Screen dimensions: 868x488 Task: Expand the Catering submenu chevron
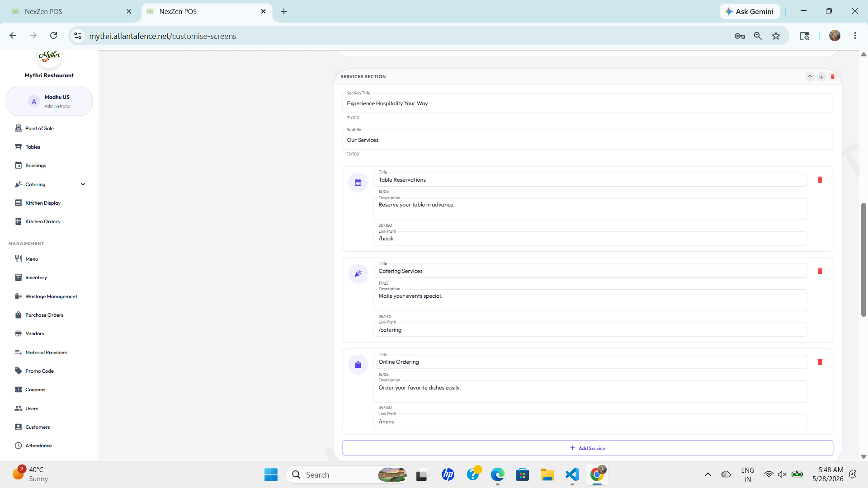pyautogui.click(x=83, y=184)
